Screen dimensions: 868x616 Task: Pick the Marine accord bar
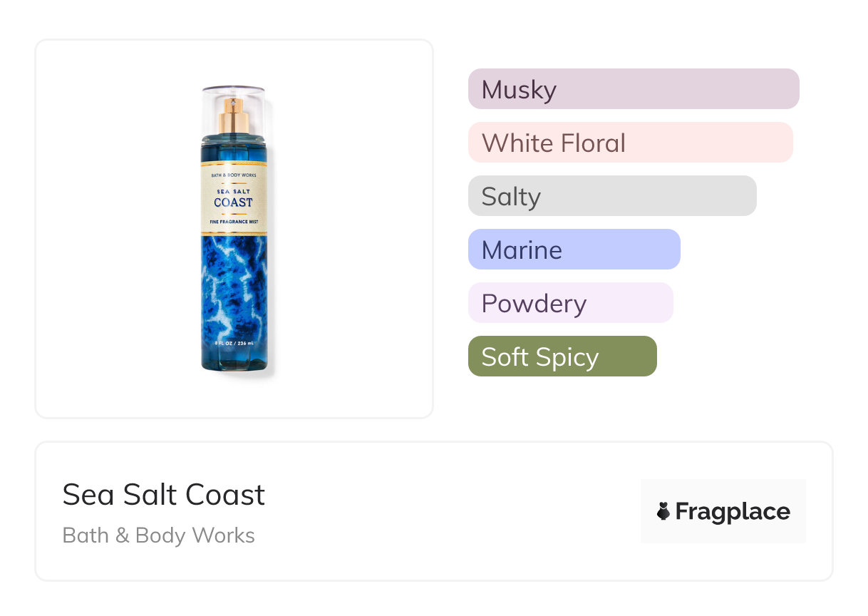574,250
